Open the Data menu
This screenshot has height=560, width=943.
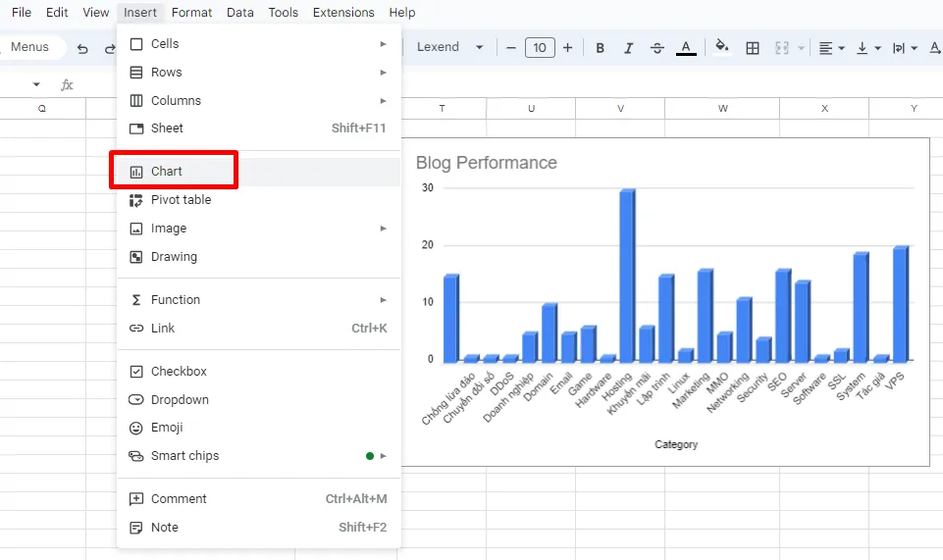(240, 12)
